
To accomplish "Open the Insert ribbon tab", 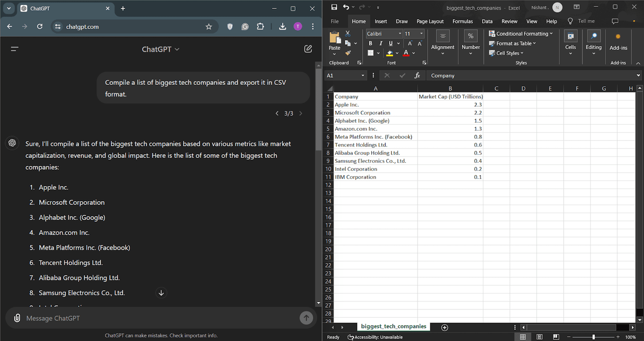I will point(380,21).
